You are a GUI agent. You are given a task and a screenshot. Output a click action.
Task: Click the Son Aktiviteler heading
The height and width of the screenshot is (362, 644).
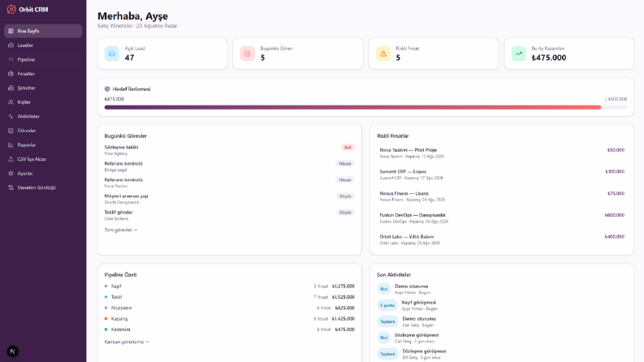394,275
